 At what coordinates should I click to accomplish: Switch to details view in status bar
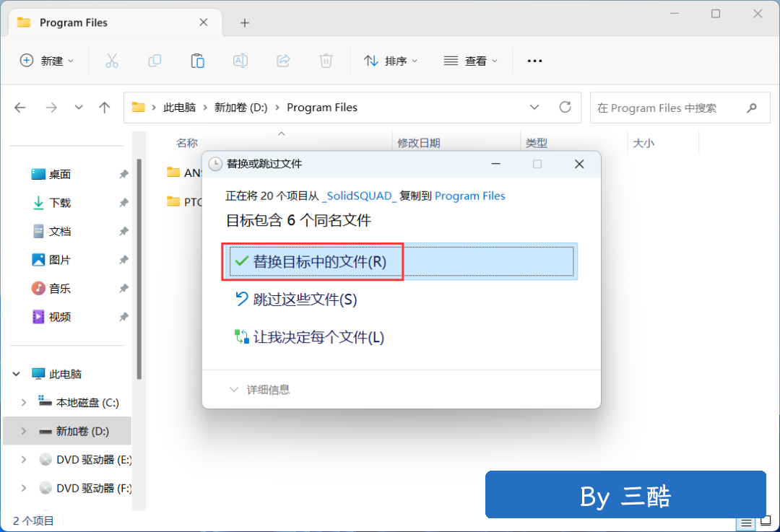click(746, 523)
